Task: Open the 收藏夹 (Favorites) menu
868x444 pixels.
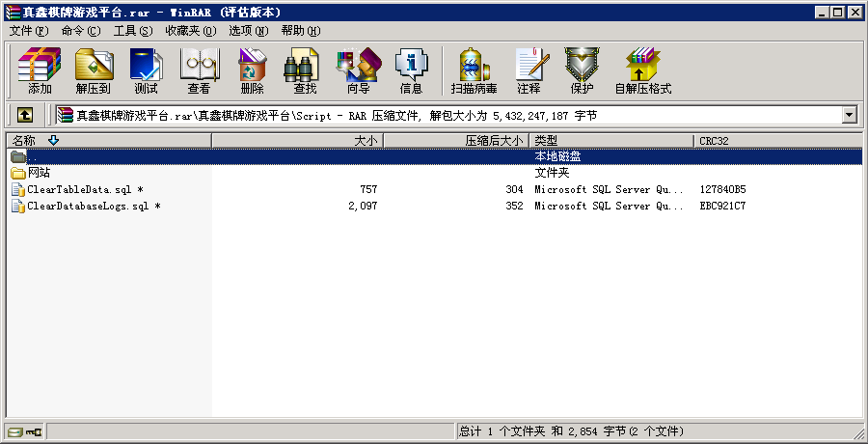Action: pyautogui.click(x=189, y=31)
